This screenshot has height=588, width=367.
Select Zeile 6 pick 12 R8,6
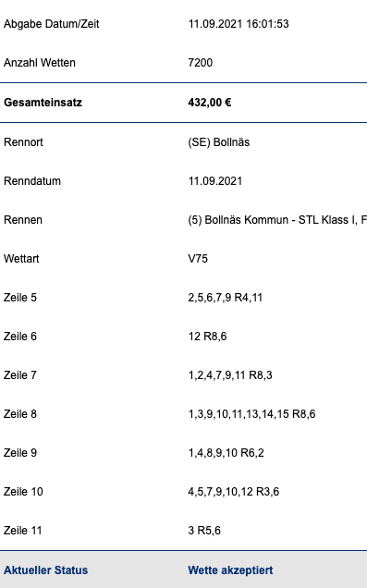coord(207,337)
